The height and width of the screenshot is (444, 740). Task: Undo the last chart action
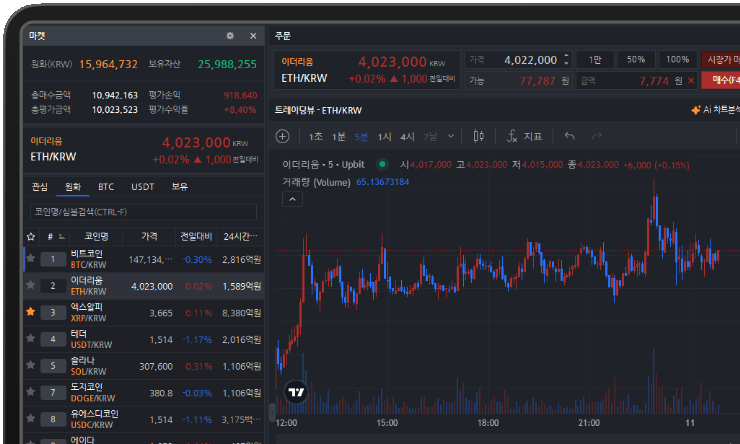click(570, 136)
